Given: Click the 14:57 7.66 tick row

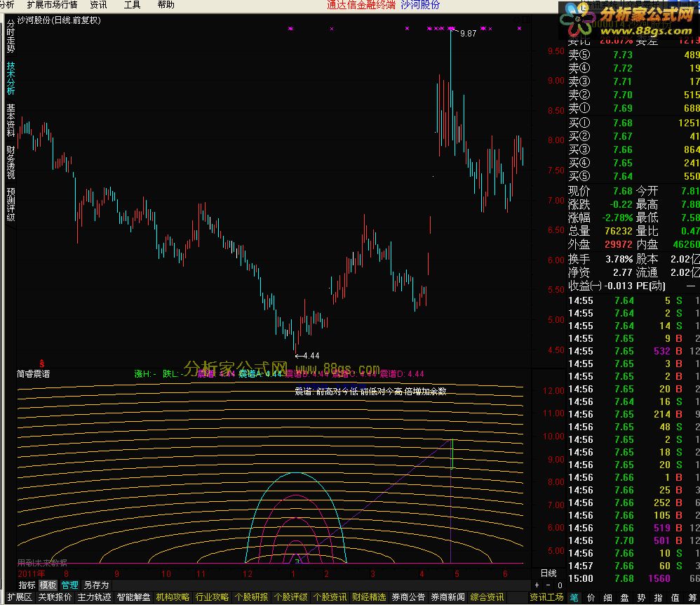Looking at the screenshot, I should pyautogui.click(x=633, y=566).
